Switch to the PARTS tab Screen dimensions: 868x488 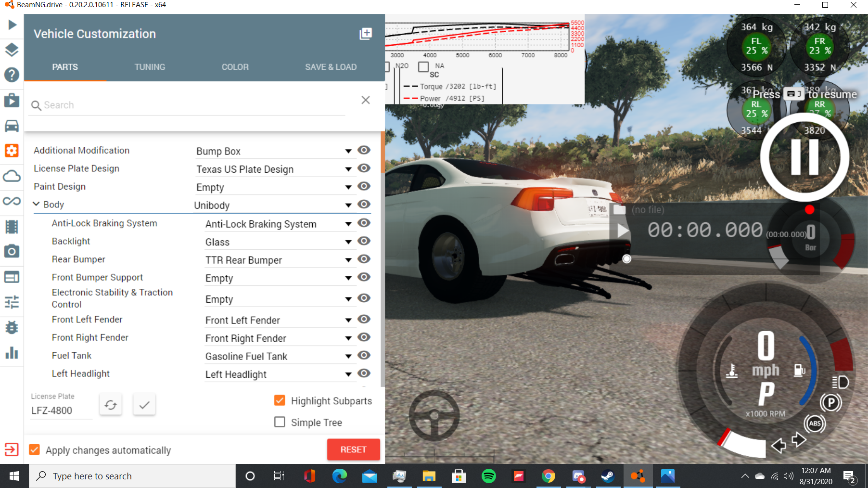click(x=65, y=67)
